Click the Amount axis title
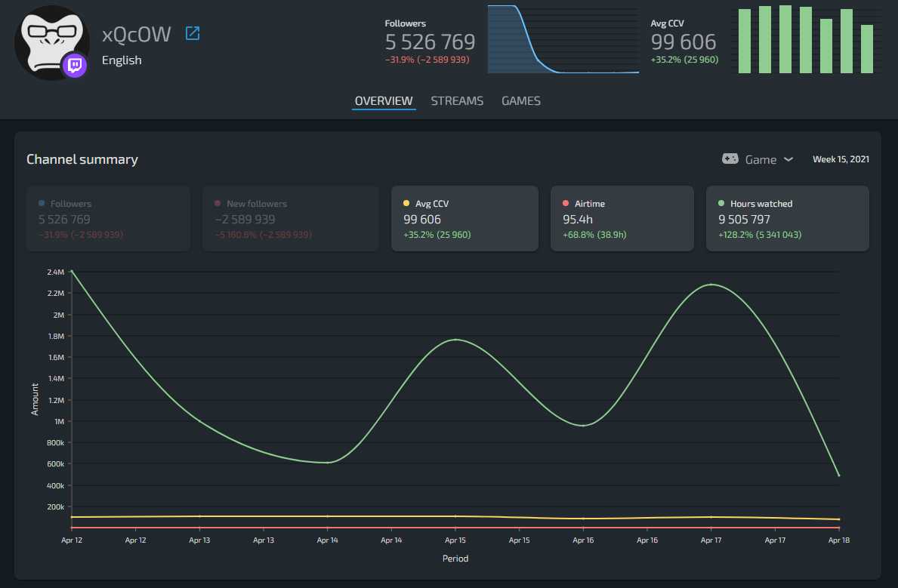The width and height of the screenshot is (898, 588). point(35,399)
